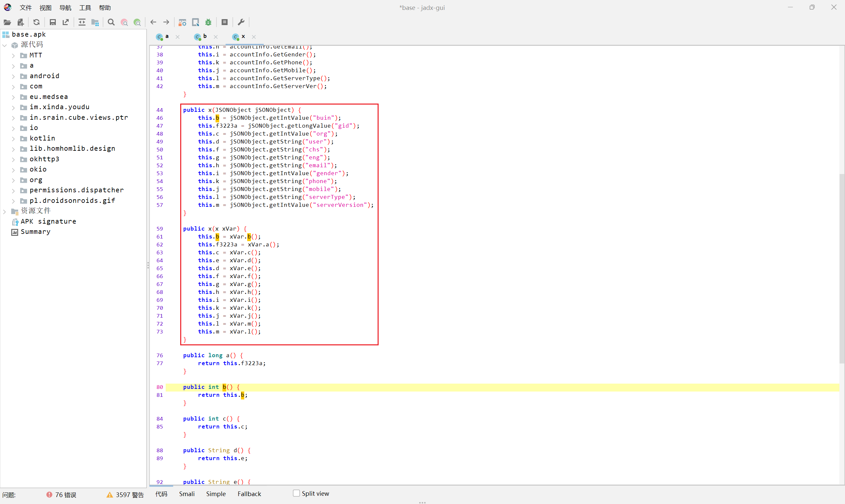Open the 导航 menu

pyautogui.click(x=65, y=8)
